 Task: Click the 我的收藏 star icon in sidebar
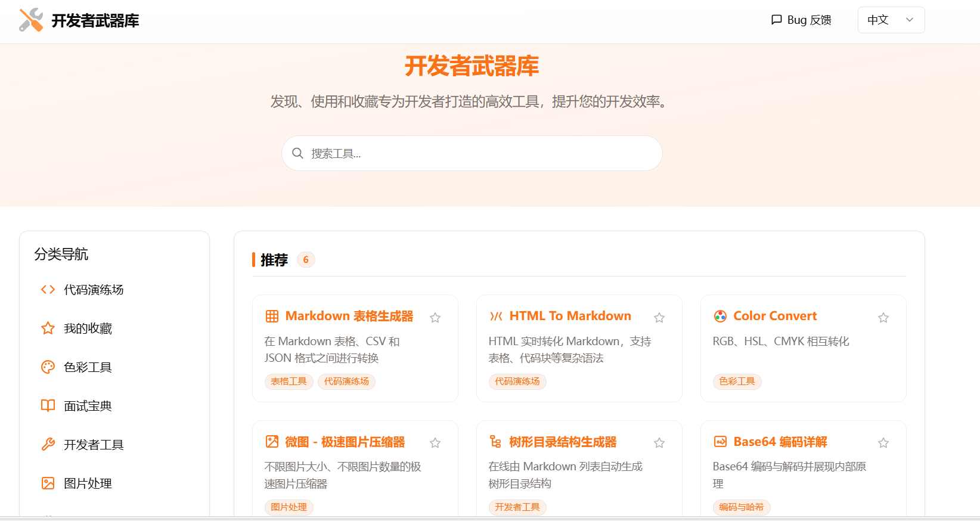click(48, 328)
